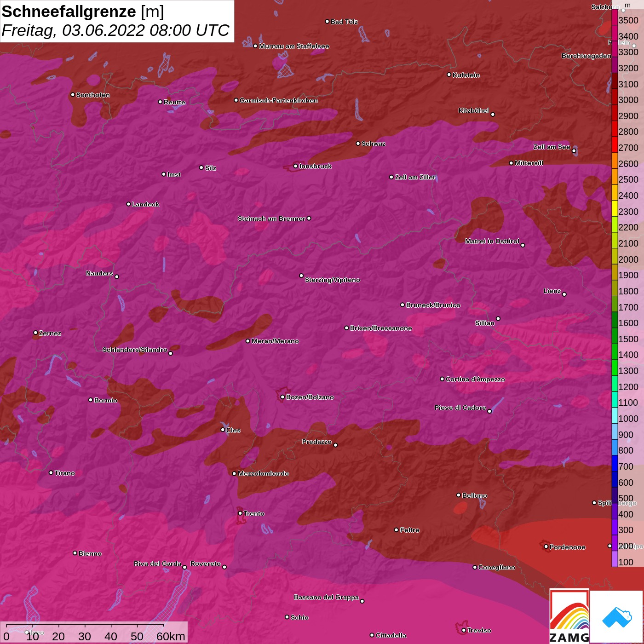Click the Cles marker dot
Viewport: 644px width, 644px height.
(x=223, y=430)
